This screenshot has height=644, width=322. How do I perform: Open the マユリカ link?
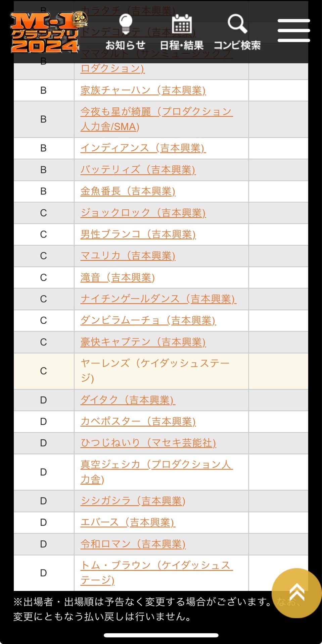tap(128, 256)
